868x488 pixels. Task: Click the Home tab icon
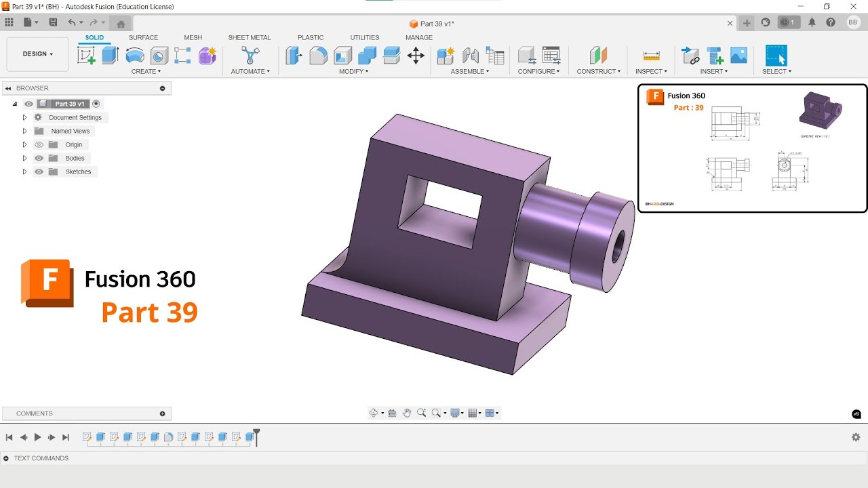tap(121, 24)
